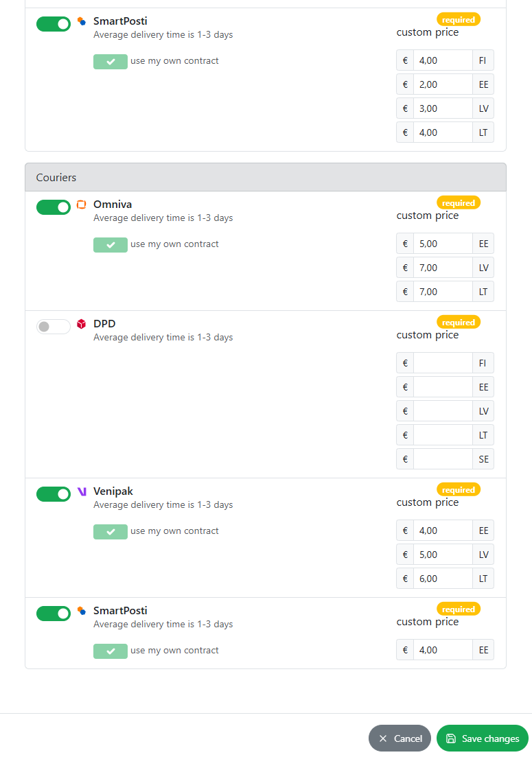This screenshot has height=757, width=532.
Task: Click the floppy disk icon on Save changes
Action: pyautogui.click(x=451, y=738)
